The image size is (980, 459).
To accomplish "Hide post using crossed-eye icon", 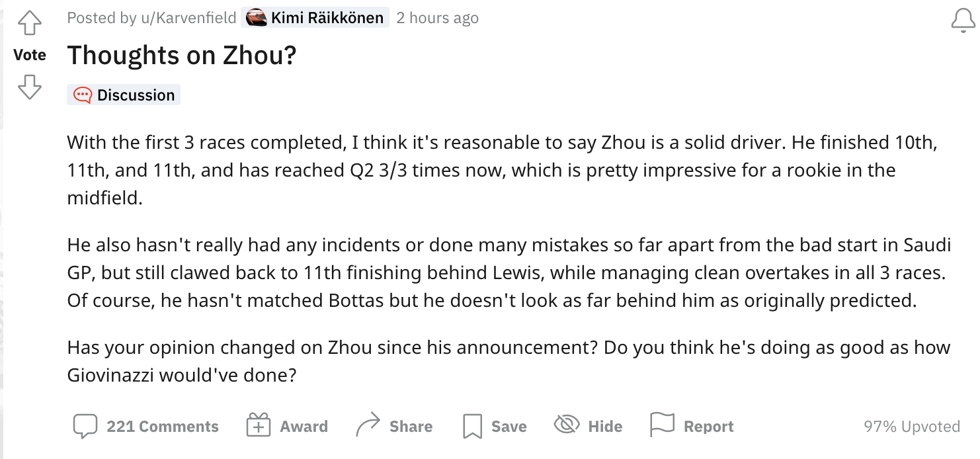I will (567, 425).
